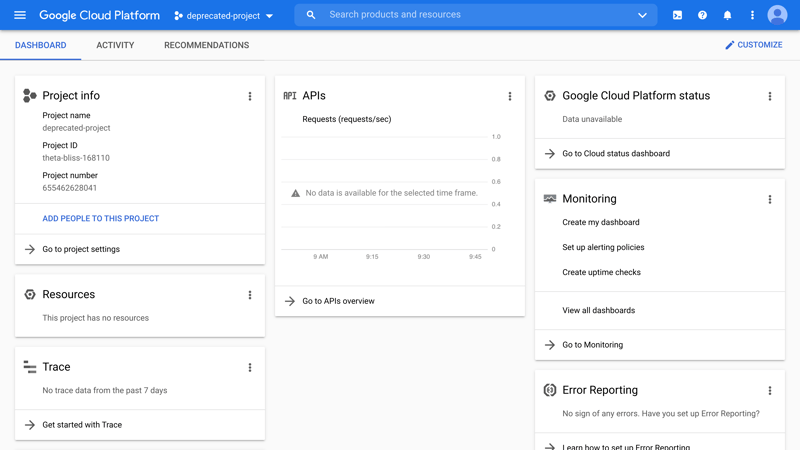The image size is (800, 450).
Task: Click Add People To This Project
Action: [101, 218]
